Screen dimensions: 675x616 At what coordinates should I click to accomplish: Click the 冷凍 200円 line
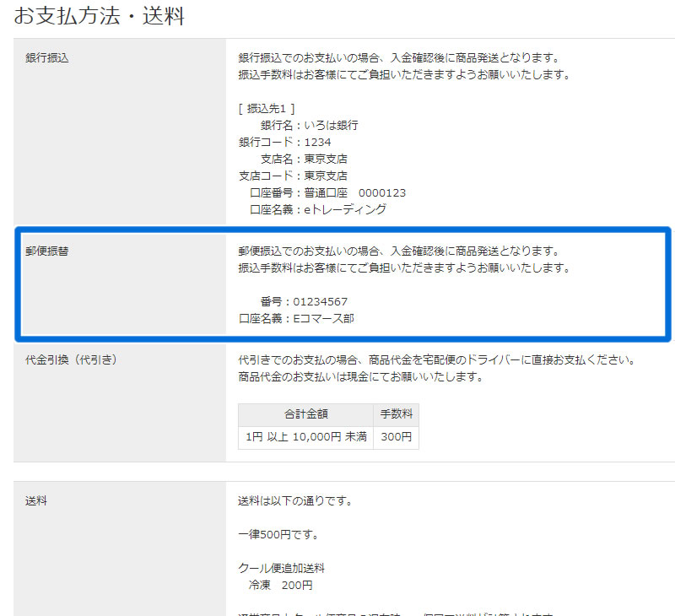[x=281, y=585]
